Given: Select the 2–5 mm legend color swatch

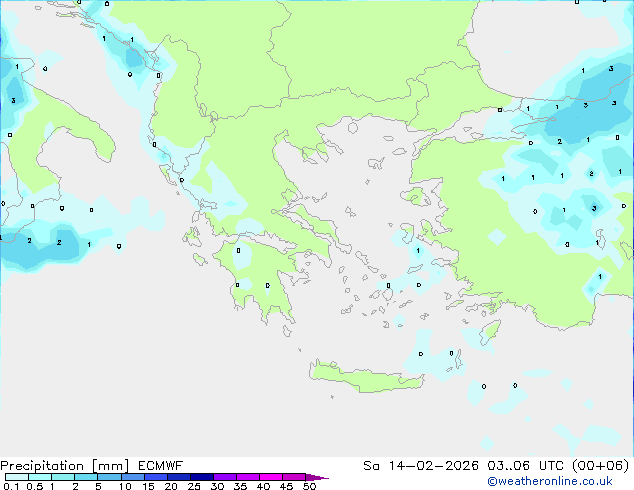Looking at the screenshot, I should tap(86, 477).
